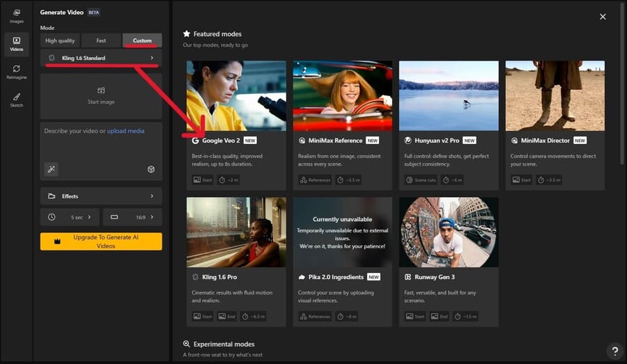Click the cube icon in prompt box
The width and height of the screenshot is (627, 364).
click(x=150, y=169)
